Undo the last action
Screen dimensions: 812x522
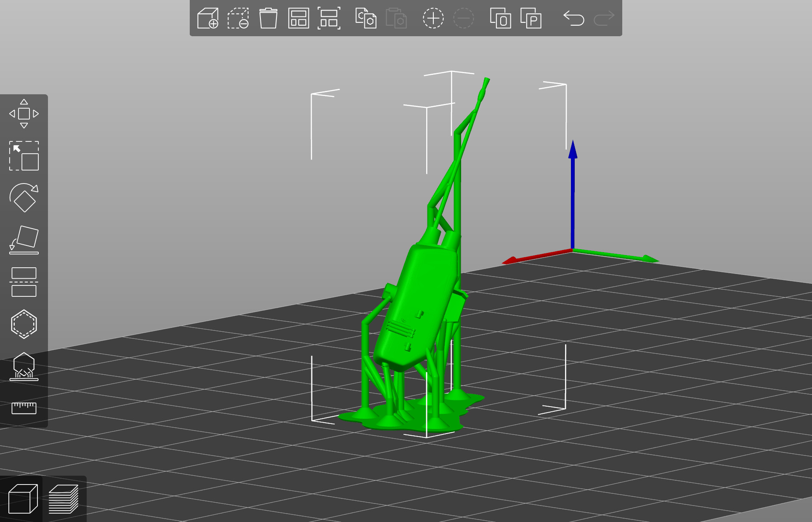(574, 19)
